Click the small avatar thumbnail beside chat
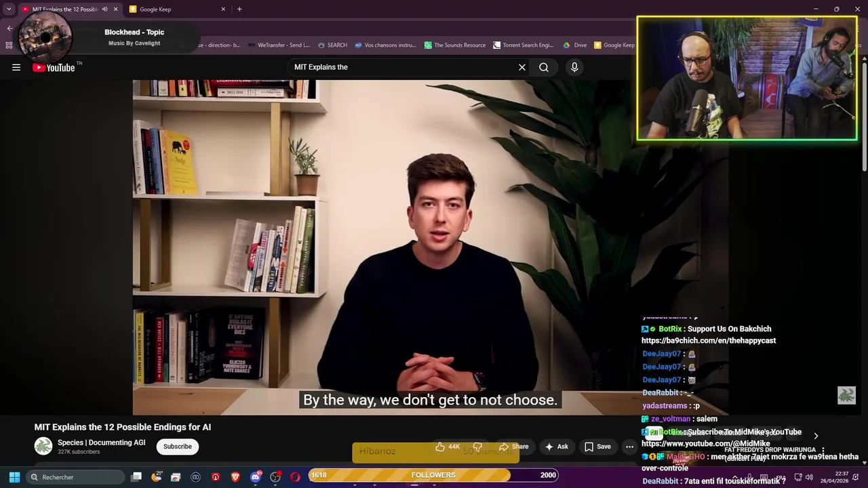 pyautogui.click(x=846, y=395)
